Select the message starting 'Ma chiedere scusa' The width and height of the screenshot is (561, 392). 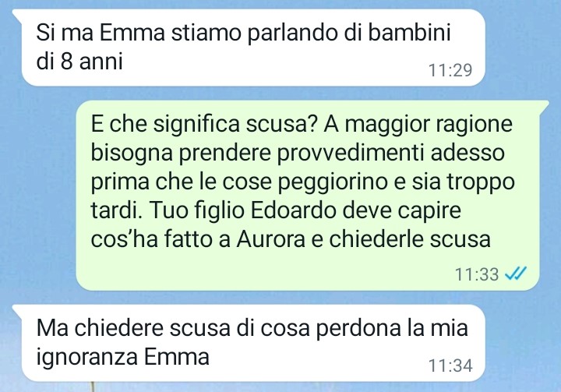point(253,343)
